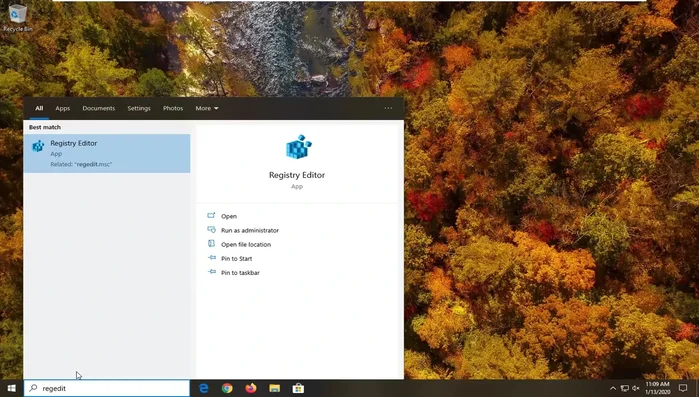Click the regedit search input field
The image size is (699, 397).
click(107, 388)
